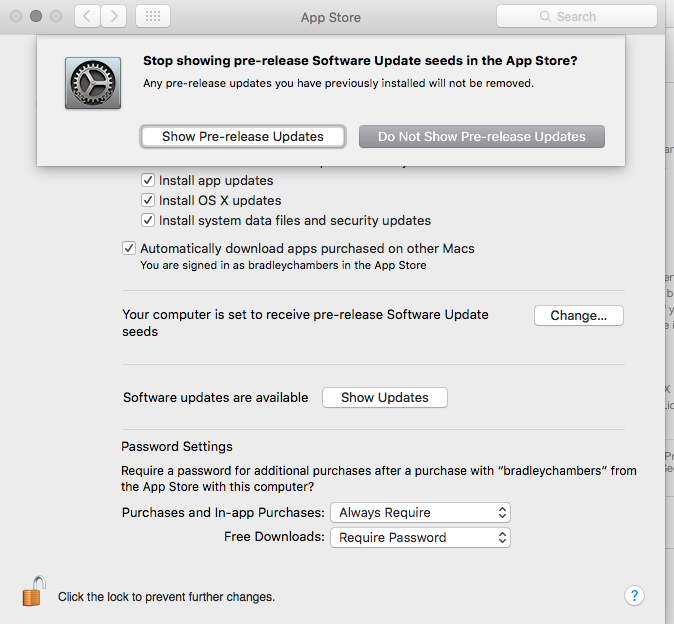Click 'Your computer is set to receive' text
The width and height of the screenshot is (674, 624).
tap(305, 323)
